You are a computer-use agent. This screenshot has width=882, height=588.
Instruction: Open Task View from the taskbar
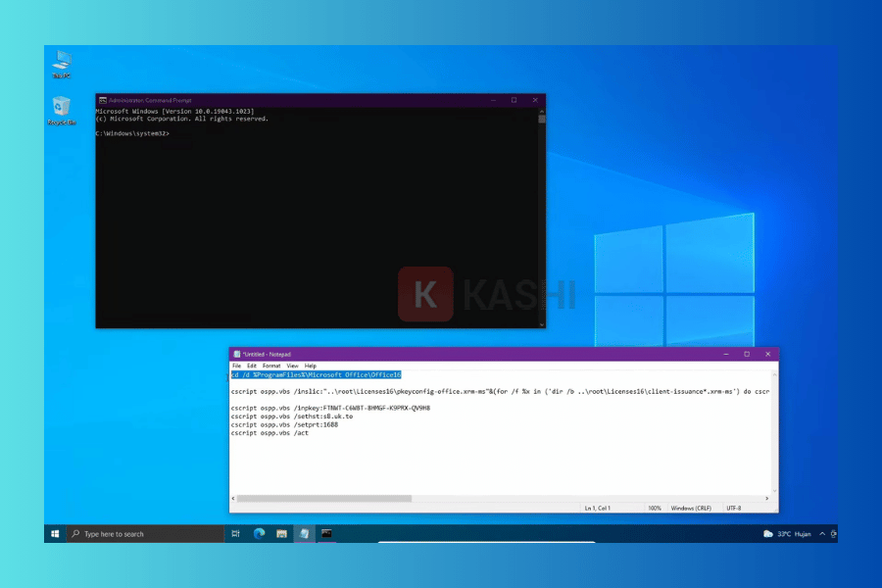[236, 534]
